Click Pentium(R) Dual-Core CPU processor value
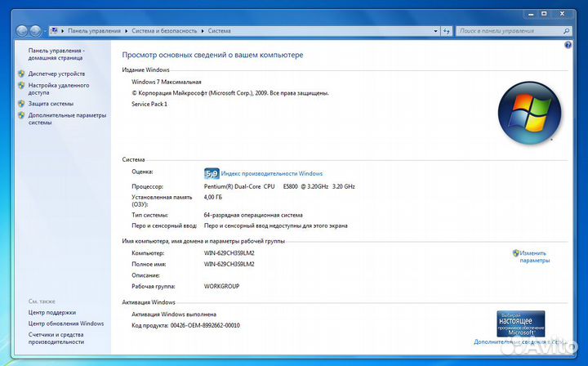The width and height of the screenshot is (588, 366). [279, 186]
